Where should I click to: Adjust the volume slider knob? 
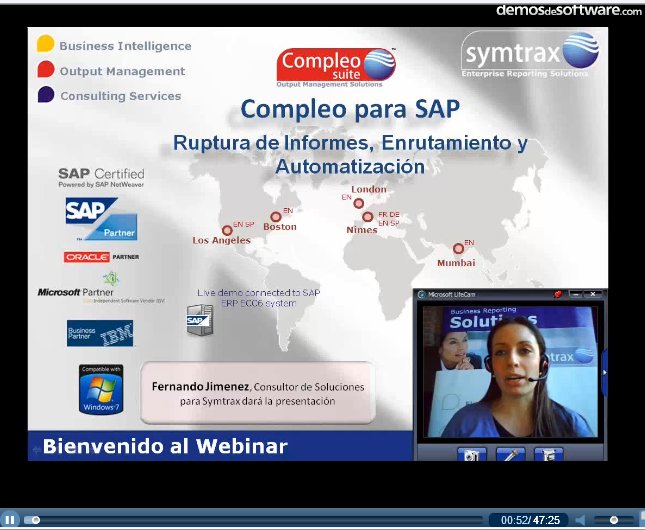point(614,521)
